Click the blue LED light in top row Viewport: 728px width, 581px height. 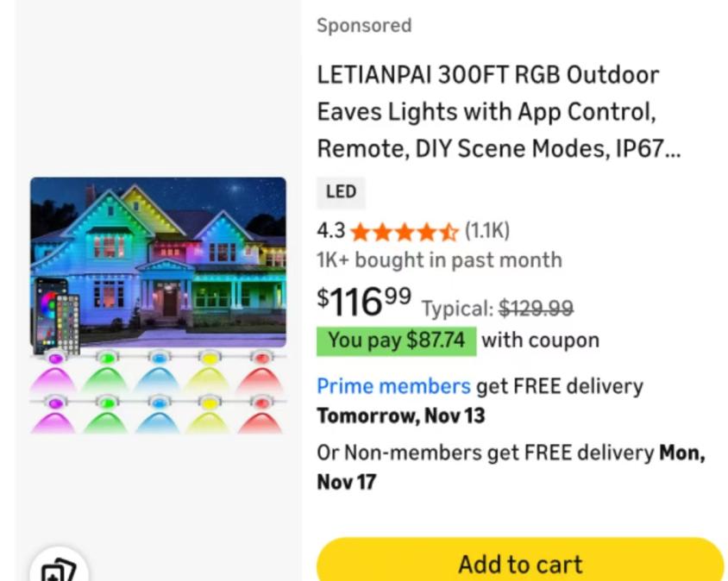click(x=158, y=357)
